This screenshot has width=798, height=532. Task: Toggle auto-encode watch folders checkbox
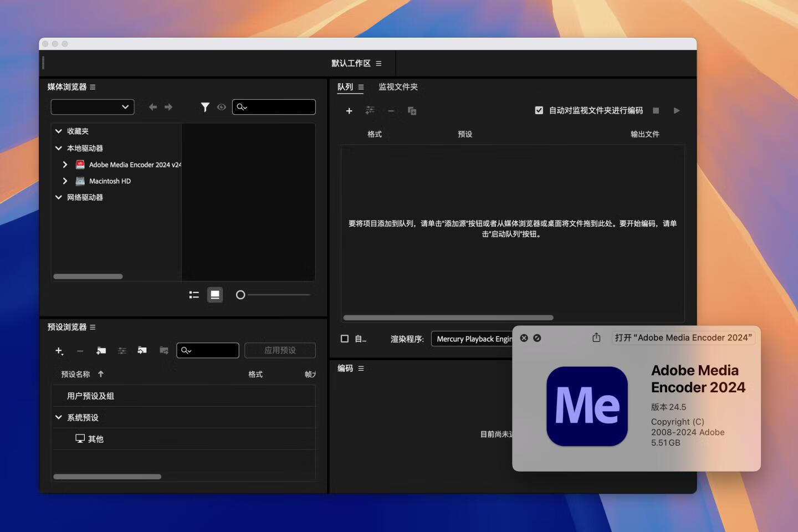[x=539, y=110]
